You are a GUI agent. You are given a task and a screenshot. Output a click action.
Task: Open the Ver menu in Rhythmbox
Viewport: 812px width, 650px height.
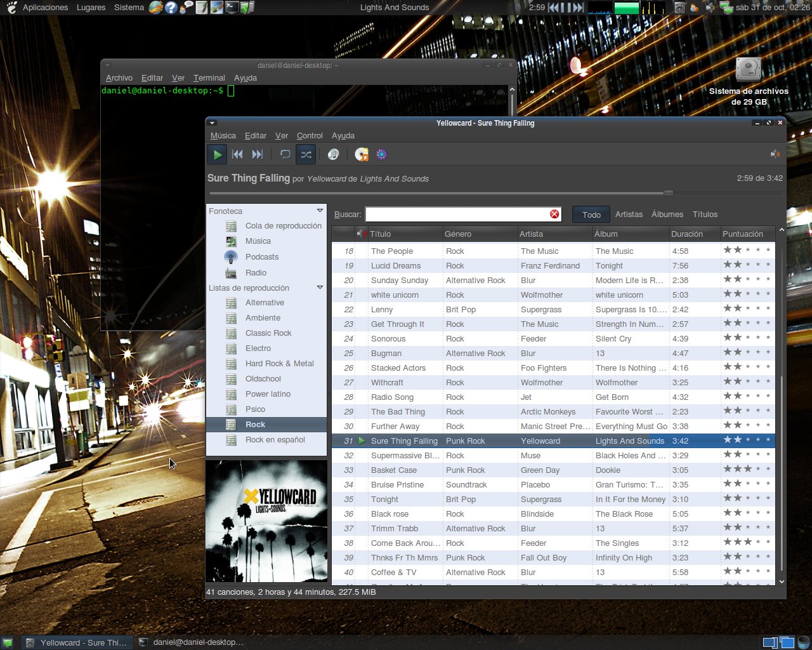click(282, 135)
